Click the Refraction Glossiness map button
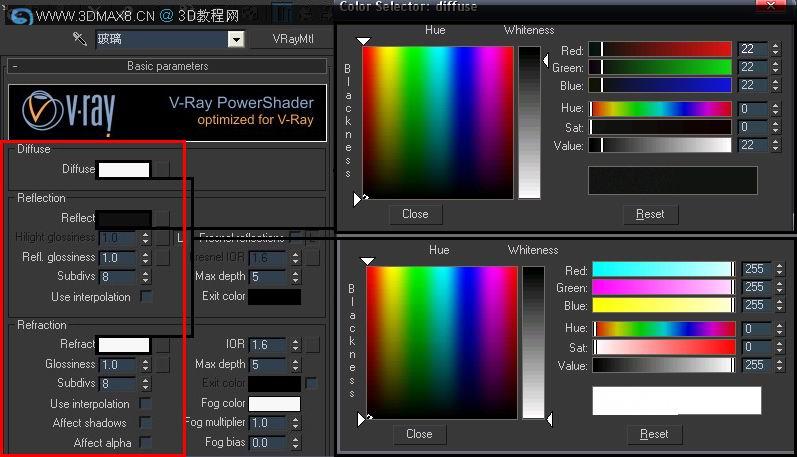 pyautogui.click(x=162, y=364)
